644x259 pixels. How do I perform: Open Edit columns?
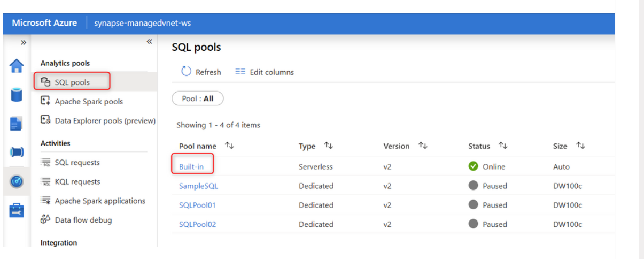coord(265,72)
